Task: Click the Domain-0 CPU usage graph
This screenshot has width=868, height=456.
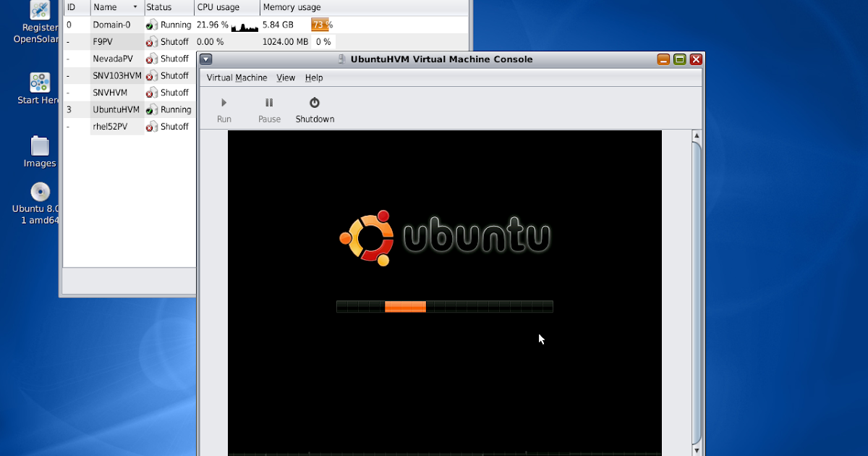Action: pyautogui.click(x=244, y=25)
